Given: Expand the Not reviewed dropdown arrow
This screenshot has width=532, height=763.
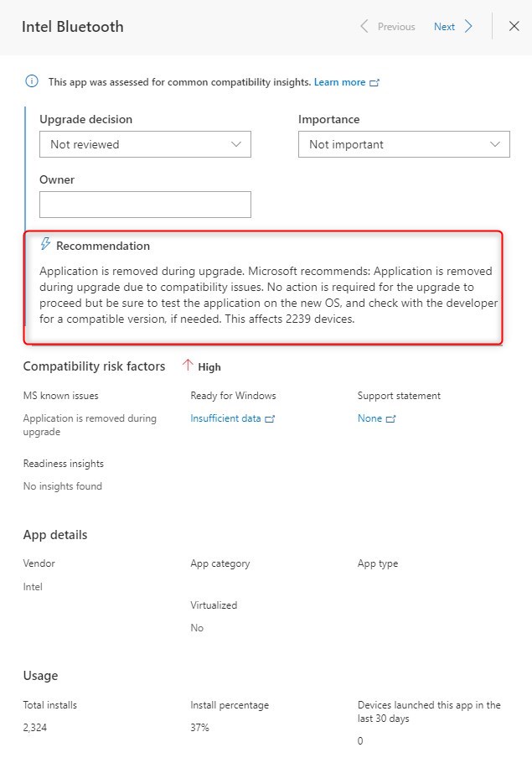Looking at the screenshot, I should [236, 144].
